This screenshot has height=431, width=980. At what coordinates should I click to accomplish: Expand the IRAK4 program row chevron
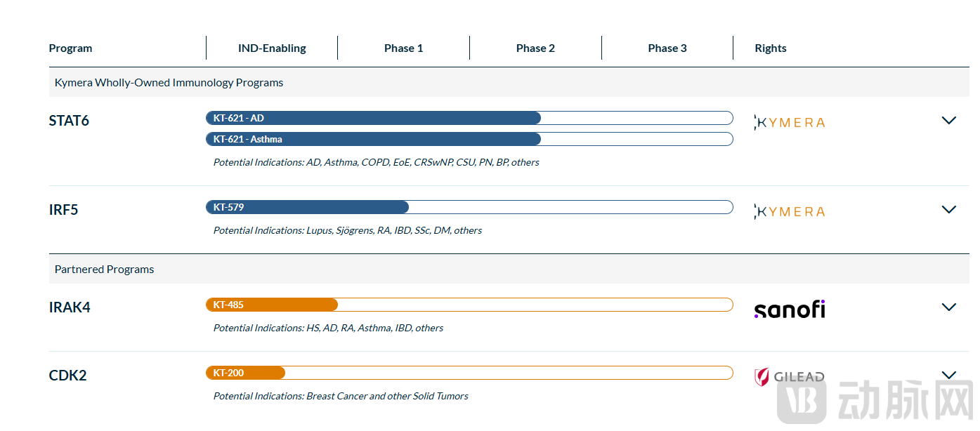pos(948,307)
